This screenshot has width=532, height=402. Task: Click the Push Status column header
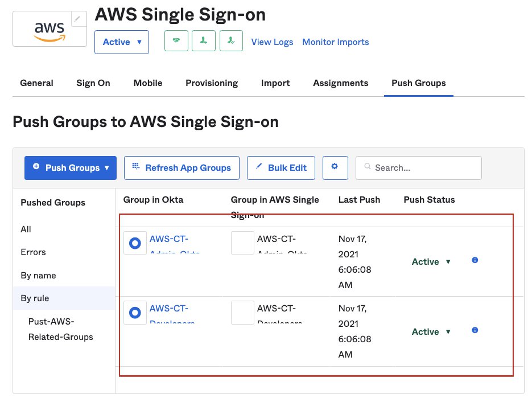(429, 200)
